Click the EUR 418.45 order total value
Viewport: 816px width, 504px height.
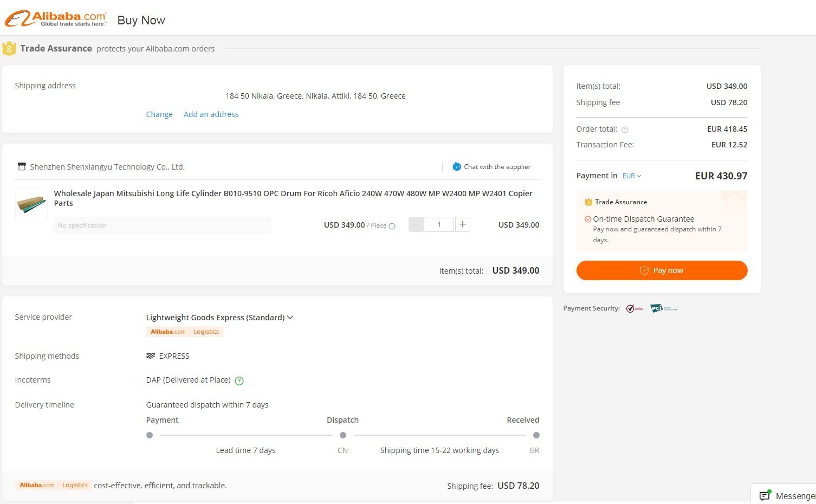(727, 129)
